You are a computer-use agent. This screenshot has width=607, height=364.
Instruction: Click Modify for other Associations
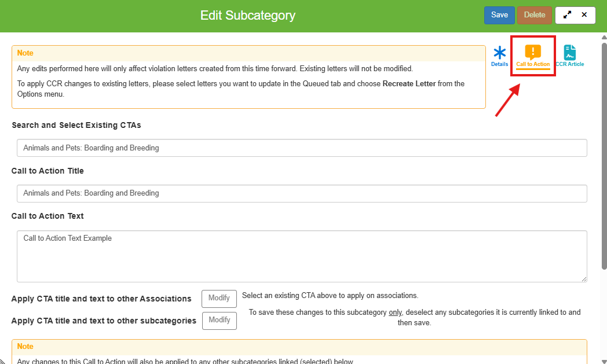[x=219, y=298]
